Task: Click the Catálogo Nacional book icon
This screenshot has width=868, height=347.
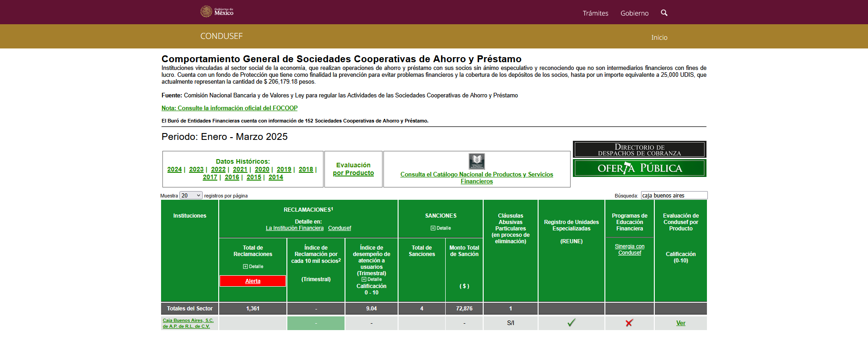Action: click(x=477, y=161)
